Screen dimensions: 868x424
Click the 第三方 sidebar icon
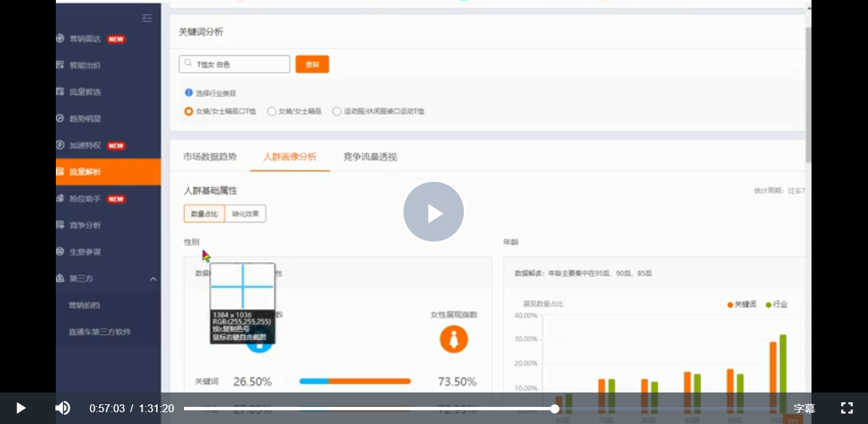(60, 278)
